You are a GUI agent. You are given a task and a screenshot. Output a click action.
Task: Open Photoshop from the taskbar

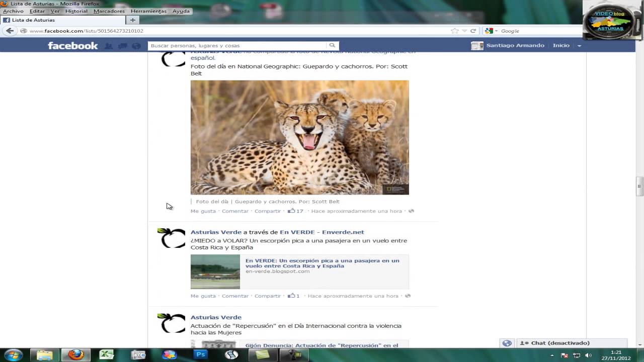[x=201, y=355]
